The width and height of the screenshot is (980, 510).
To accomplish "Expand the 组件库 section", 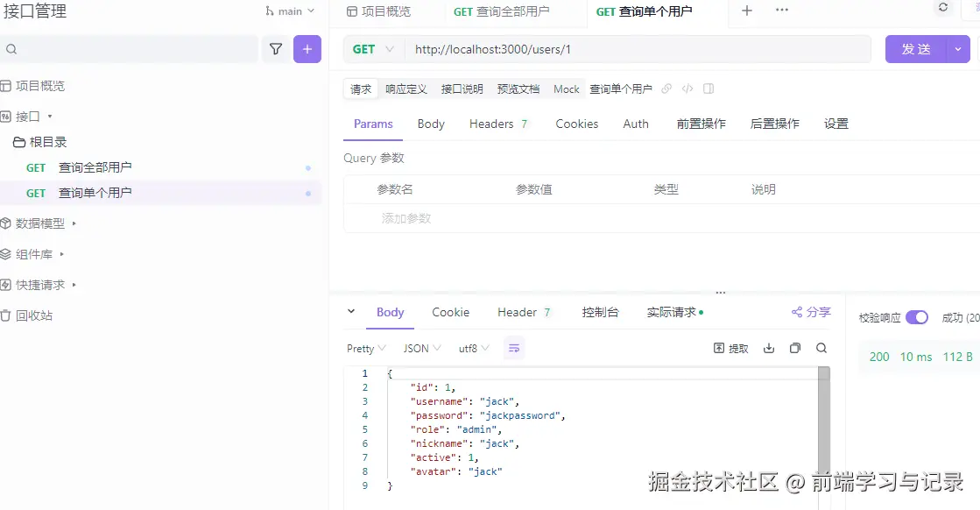I will (62, 254).
